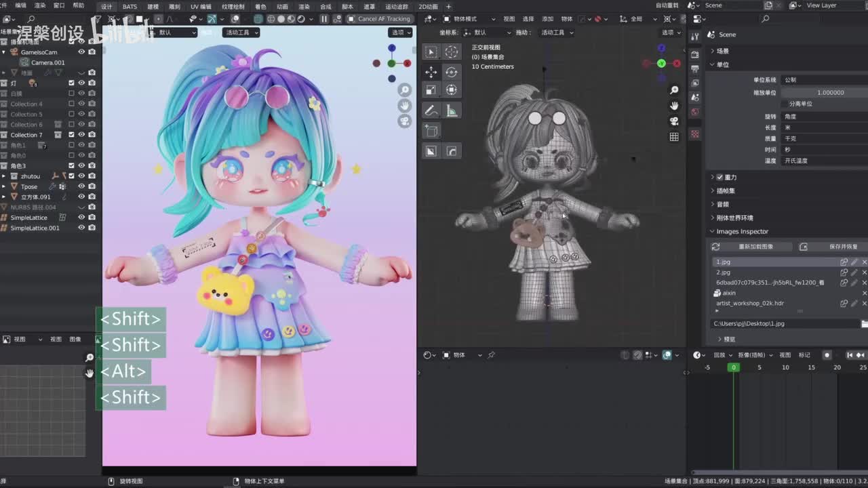Image resolution: width=868 pixels, height=488 pixels.
Task: Hide Tpose using its eye icon
Action: point(81,186)
